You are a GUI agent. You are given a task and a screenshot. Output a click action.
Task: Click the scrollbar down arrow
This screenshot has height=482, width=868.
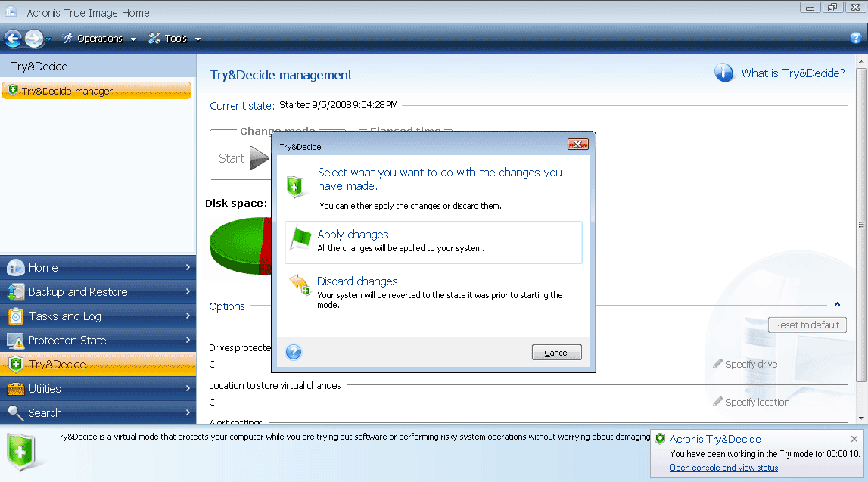860,418
